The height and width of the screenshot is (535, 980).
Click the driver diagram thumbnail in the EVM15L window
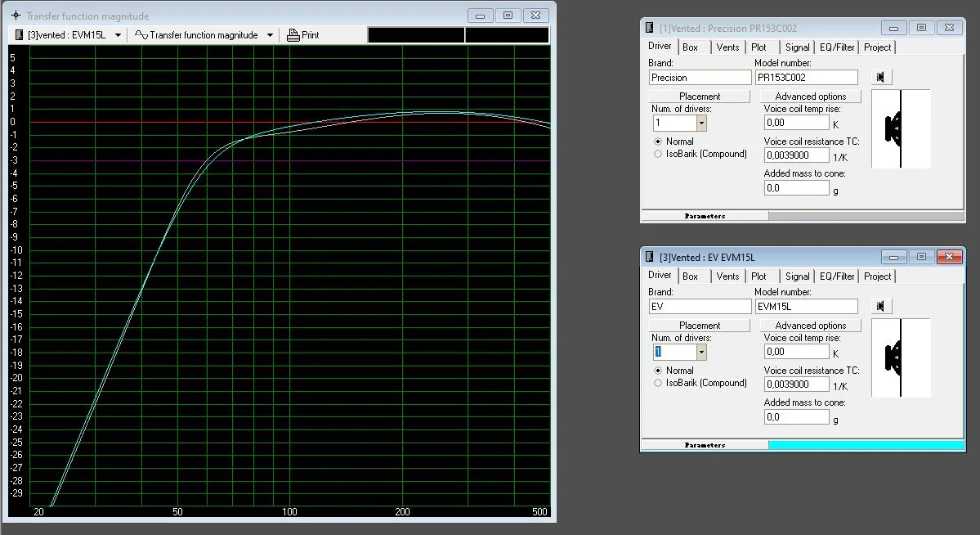click(x=900, y=358)
